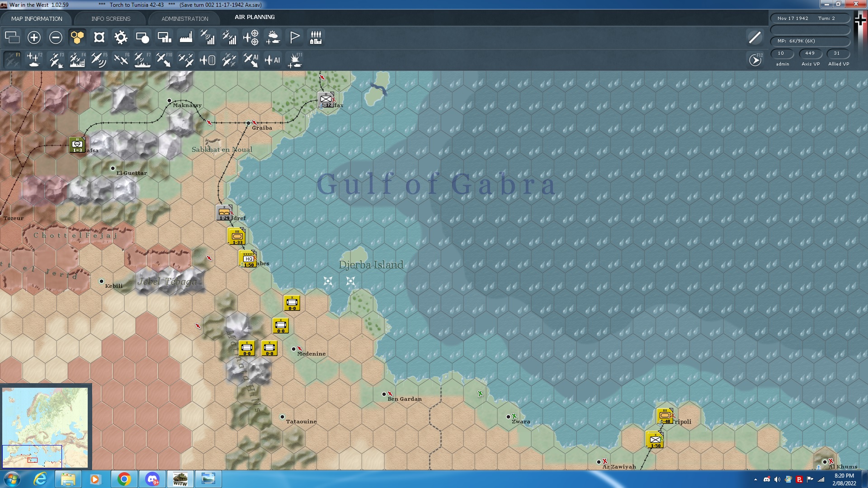Select the 0-0 unit west of Medenine
Image resolution: width=868 pixels, height=488 pixels.
pos(269,348)
